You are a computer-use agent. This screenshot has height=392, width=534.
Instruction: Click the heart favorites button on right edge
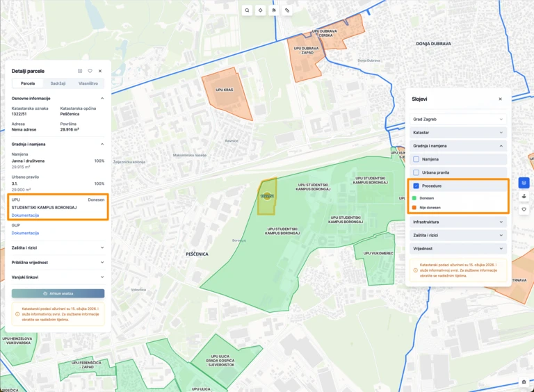[524, 209]
